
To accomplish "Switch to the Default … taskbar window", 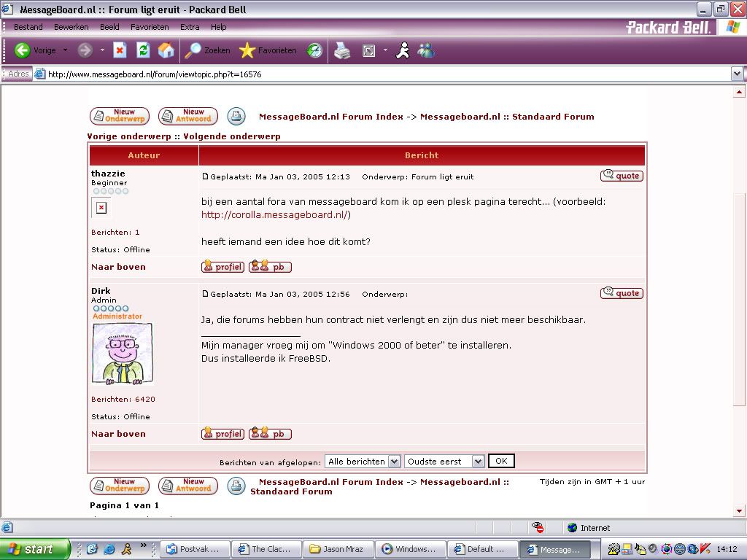I will [483, 549].
